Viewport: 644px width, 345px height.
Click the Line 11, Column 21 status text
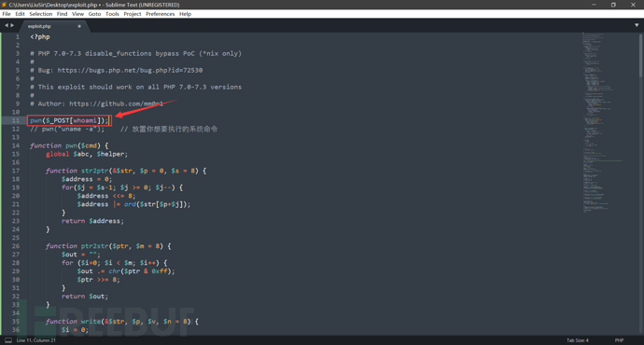(35, 340)
